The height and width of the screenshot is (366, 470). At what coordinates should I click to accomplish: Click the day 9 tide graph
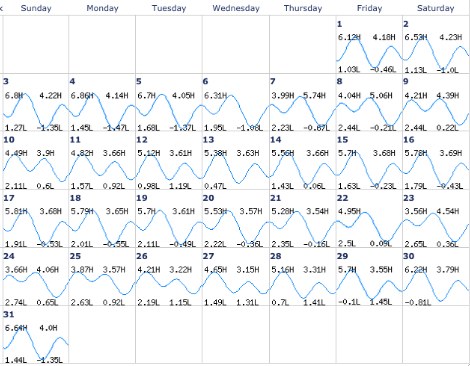point(436,112)
